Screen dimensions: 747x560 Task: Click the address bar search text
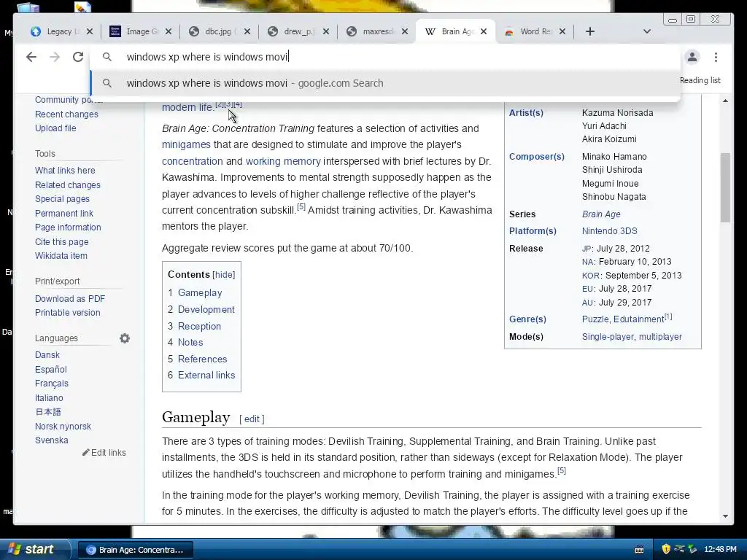pos(208,57)
